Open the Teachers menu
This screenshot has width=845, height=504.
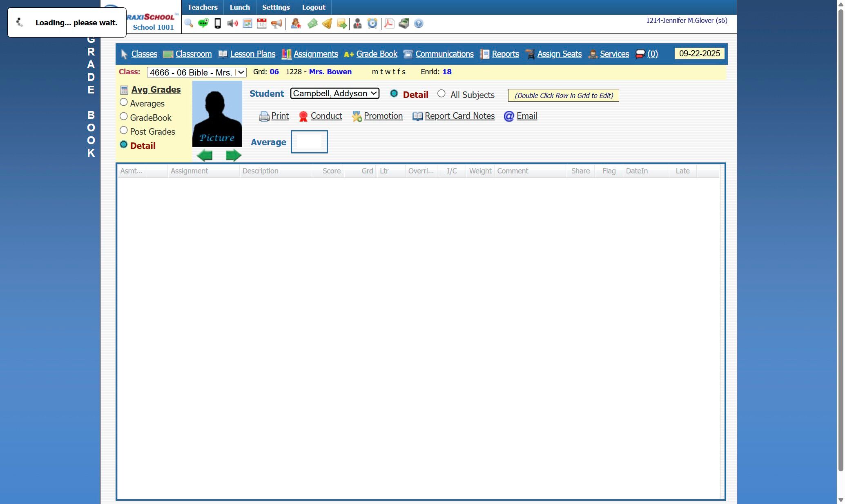pyautogui.click(x=202, y=7)
